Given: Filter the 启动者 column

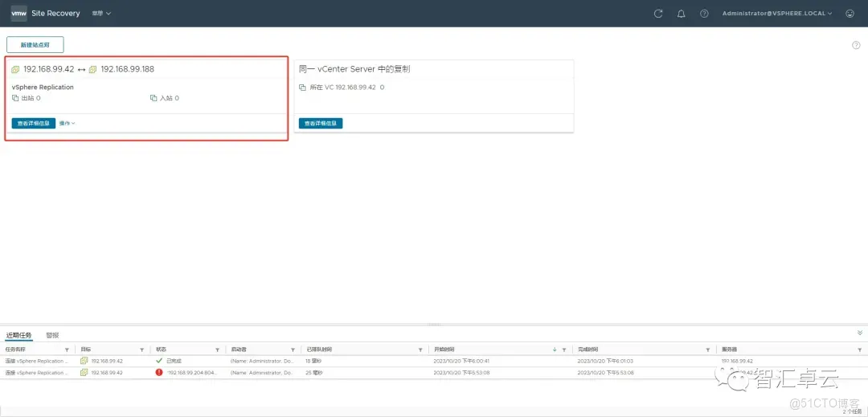Looking at the screenshot, I should point(293,350).
